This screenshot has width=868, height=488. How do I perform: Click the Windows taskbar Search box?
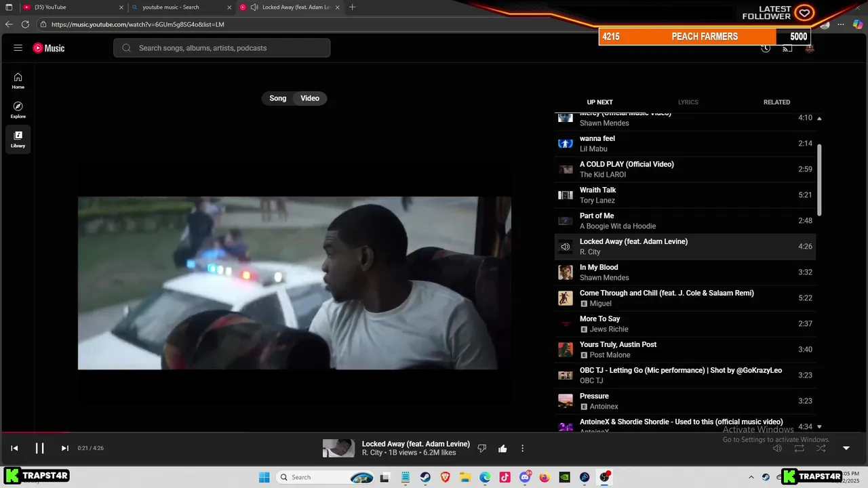pyautogui.click(x=325, y=477)
